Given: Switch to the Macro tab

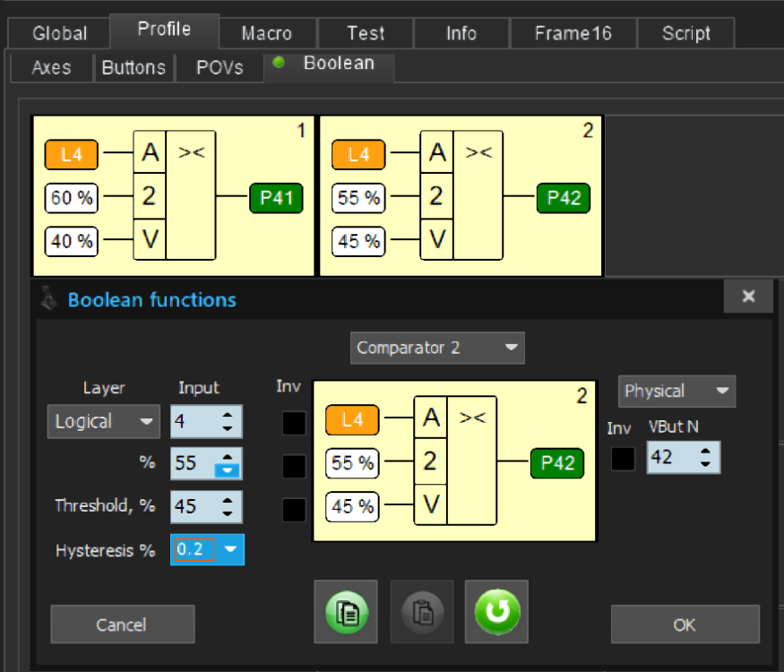Looking at the screenshot, I should (266, 34).
